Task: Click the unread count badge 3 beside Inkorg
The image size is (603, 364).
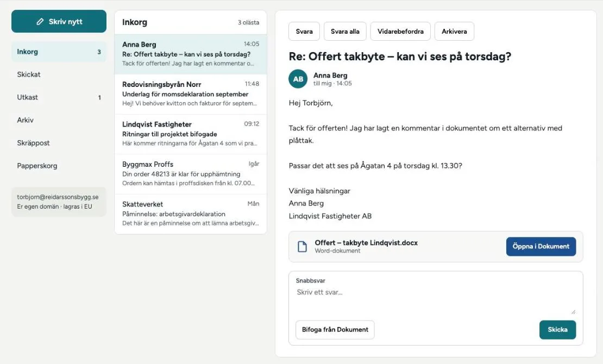Action: click(99, 52)
